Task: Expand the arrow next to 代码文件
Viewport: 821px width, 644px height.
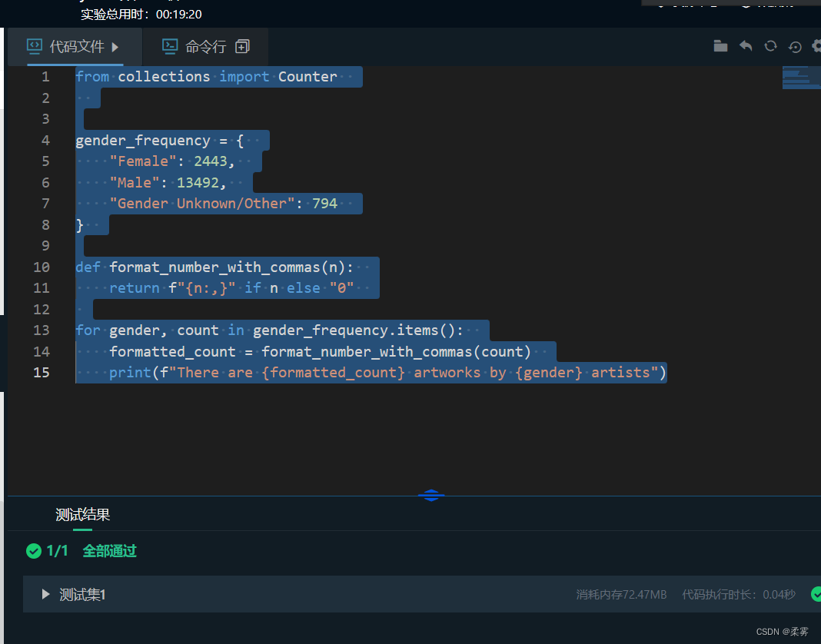Action: [x=115, y=47]
